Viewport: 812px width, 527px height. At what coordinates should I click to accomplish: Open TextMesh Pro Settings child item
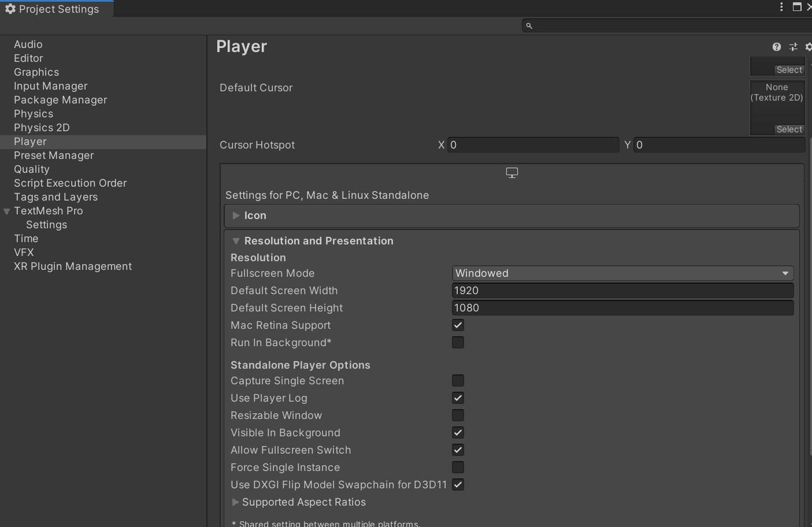pos(46,225)
